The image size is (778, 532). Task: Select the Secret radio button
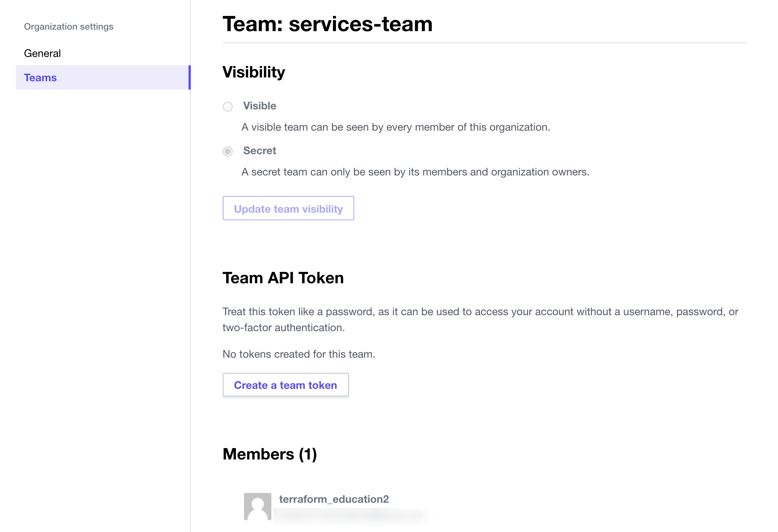pos(228,152)
